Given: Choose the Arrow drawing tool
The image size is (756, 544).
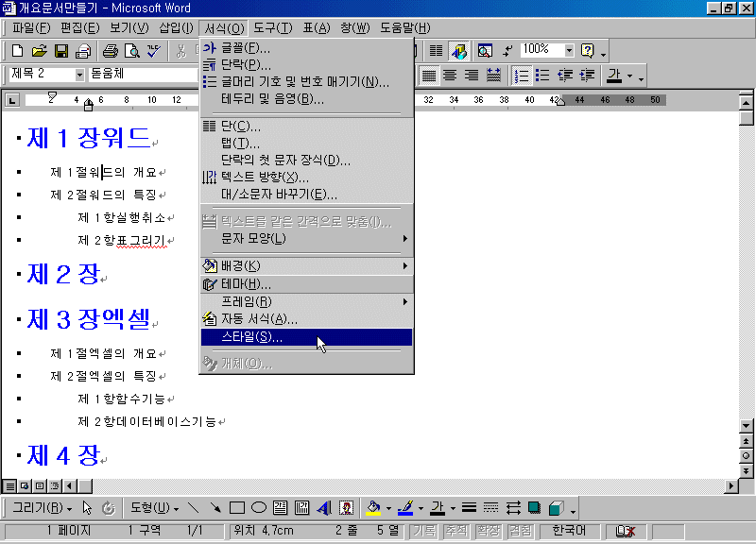Looking at the screenshot, I should 215,508.
